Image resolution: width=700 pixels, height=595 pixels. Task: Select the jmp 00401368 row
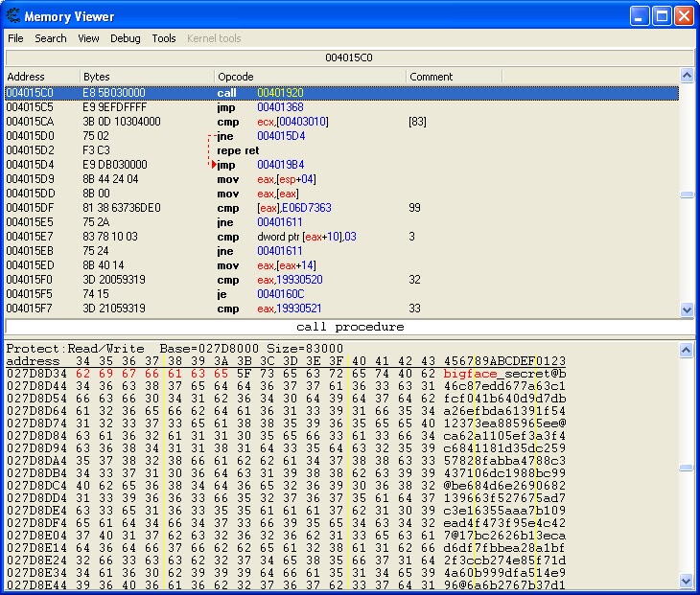point(342,107)
